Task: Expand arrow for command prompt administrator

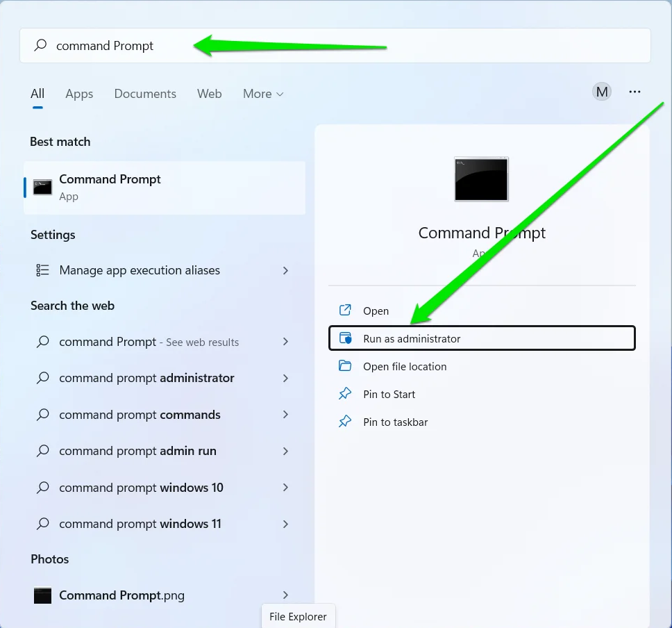Action: [285, 378]
